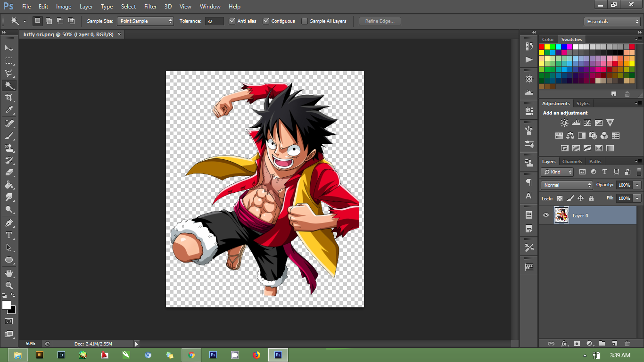Toggle Quick Mask mode
This screenshot has width=644, height=362.
tap(9, 321)
